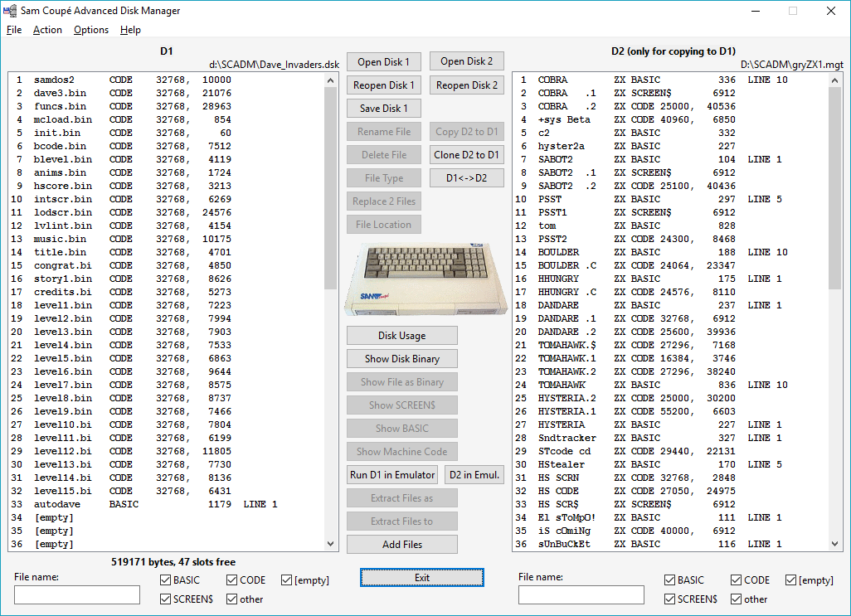Click Show Disk Binary

pos(402,358)
